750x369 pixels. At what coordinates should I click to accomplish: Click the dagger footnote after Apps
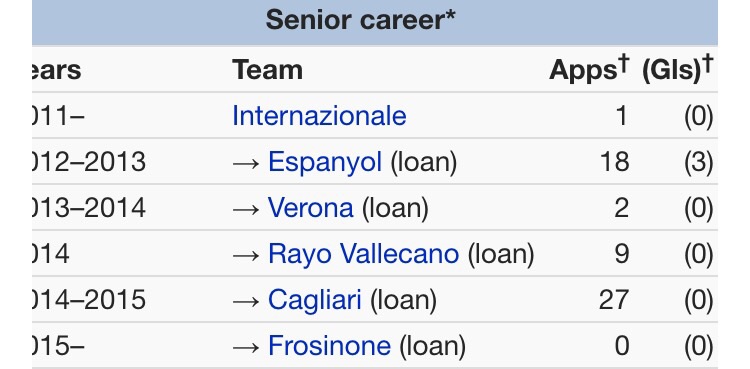[x=624, y=64]
